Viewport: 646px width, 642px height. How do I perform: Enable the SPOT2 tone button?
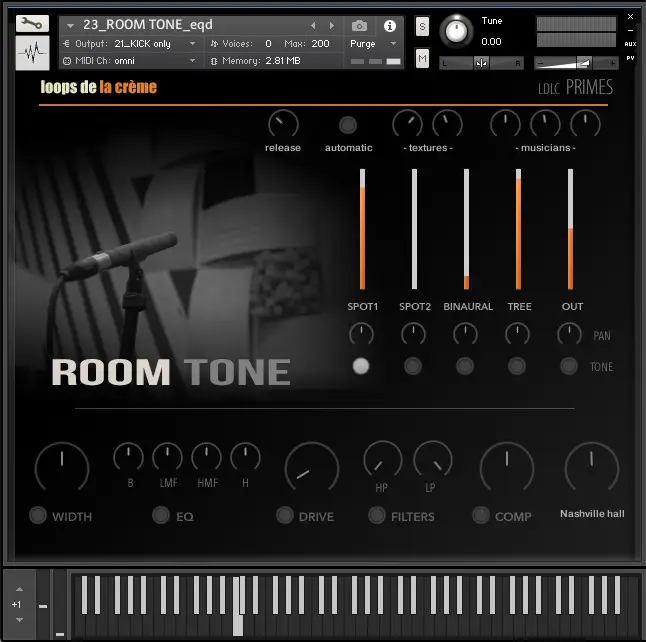pos(413,366)
